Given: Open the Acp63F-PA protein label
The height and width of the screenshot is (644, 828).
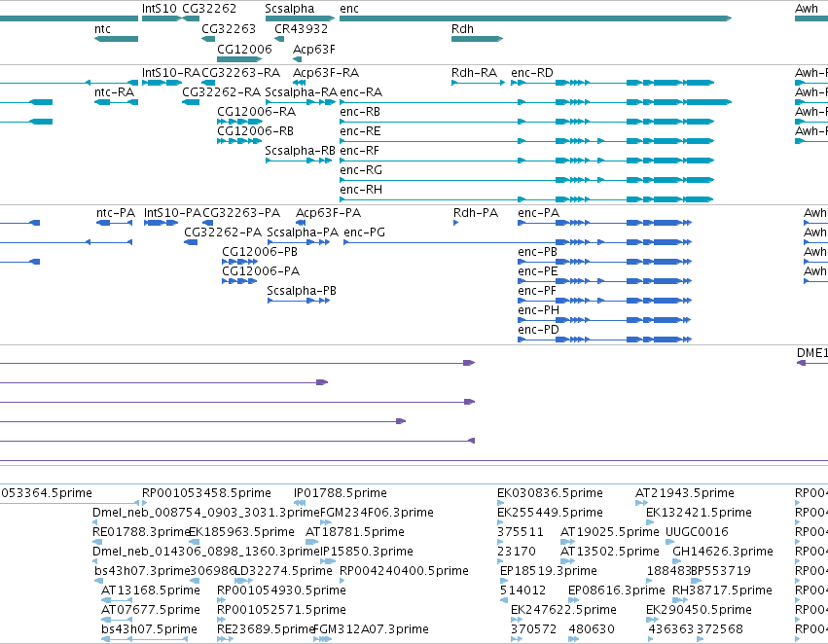Looking at the screenshot, I should (x=329, y=213).
